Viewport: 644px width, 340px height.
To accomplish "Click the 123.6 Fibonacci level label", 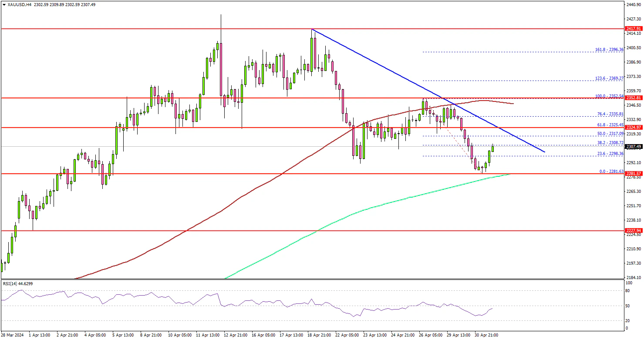I will click(610, 78).
